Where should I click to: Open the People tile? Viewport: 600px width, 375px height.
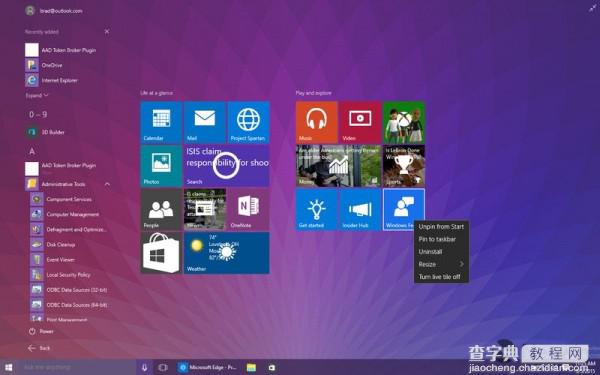[161, 209]
